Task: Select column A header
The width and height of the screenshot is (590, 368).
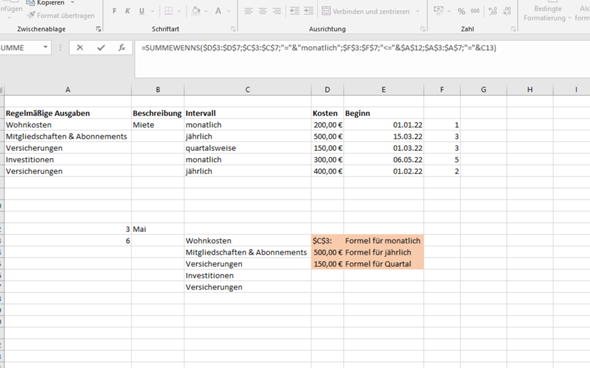Action: click(x=68, y=90)
